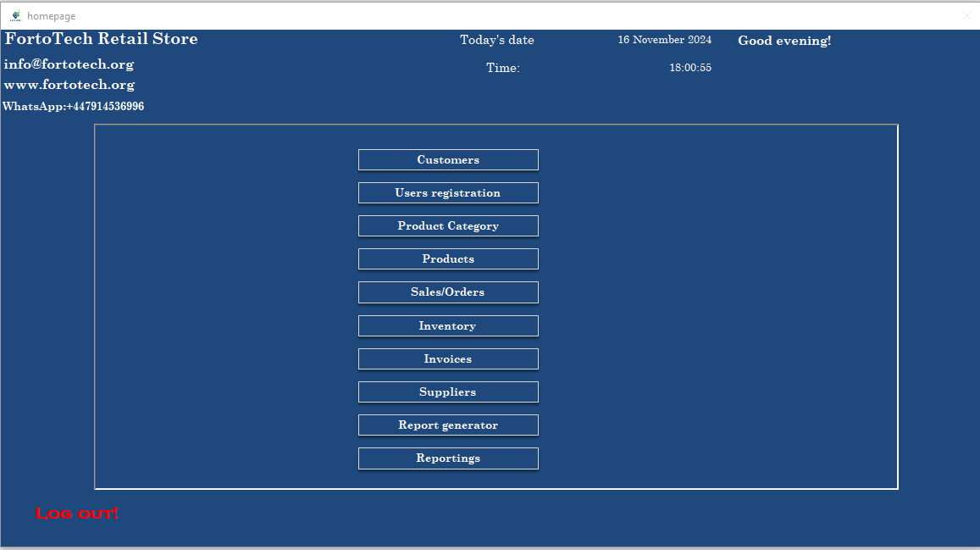This screenshot has width=980, height=550.
Task: Launch the Report generator
Action: (448, 425)
